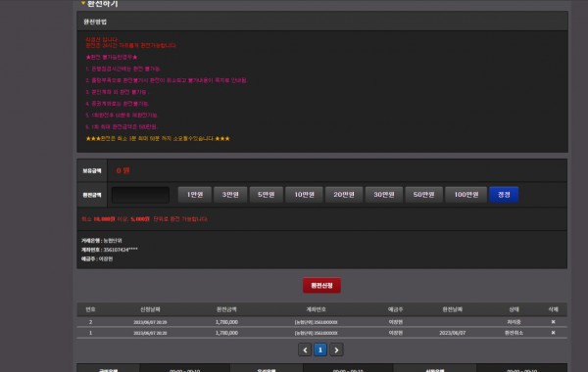This screenshot has height=372, width=588.
Task: Click the ★환전 불가능한경우★ notice line
Action: click(x=112, y=58)
